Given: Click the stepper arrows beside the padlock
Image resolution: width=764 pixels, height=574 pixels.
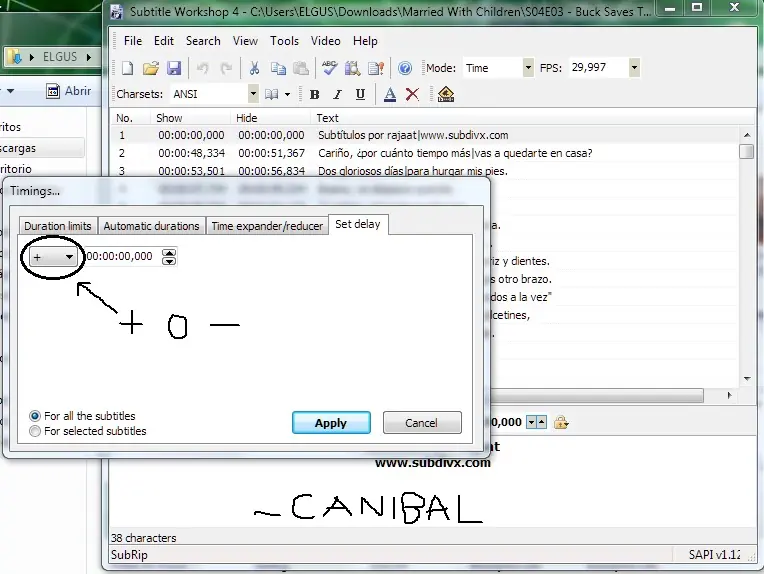Looking at the screenshot, I should point(537,422).
